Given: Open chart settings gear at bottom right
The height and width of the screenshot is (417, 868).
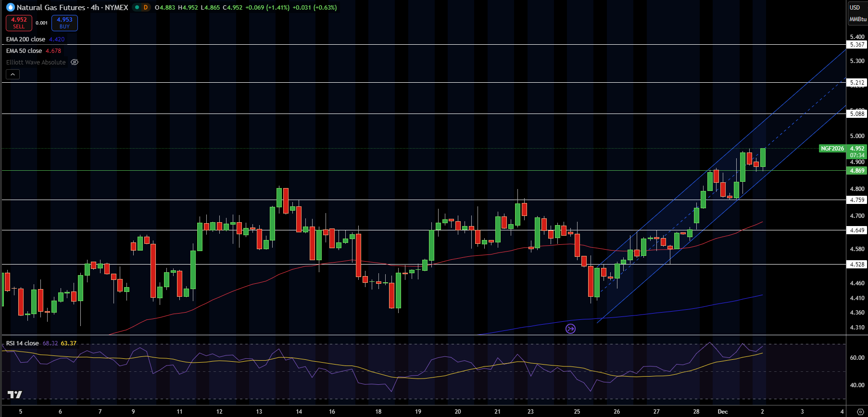Looking at the screenshot, I should point(860,412).
